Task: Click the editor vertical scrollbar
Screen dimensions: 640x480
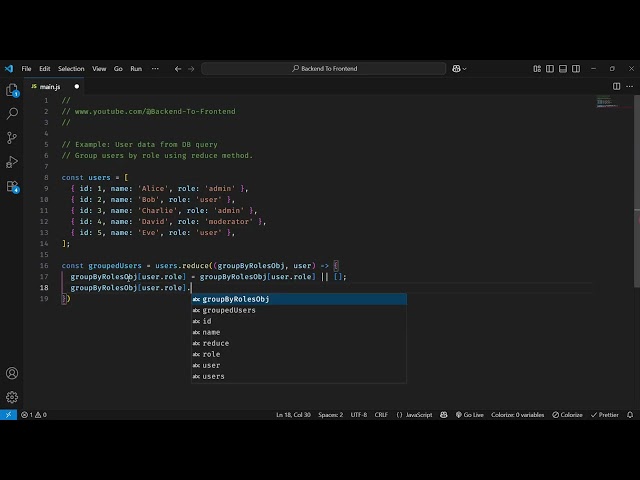Action: pyautogui.click(x=637, y=191)
